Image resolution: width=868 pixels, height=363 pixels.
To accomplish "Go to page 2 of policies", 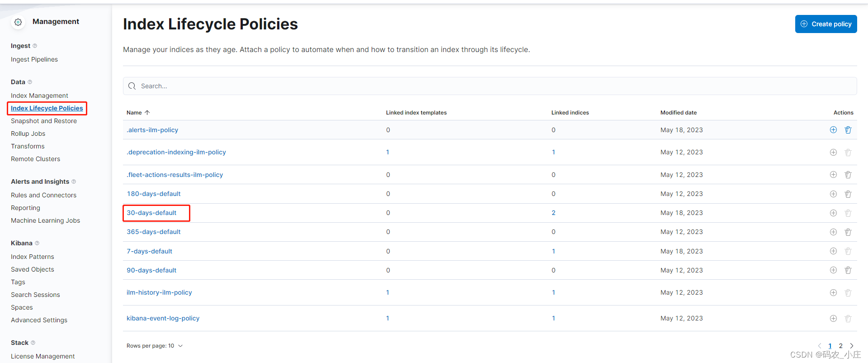I will tap(841, 346).
